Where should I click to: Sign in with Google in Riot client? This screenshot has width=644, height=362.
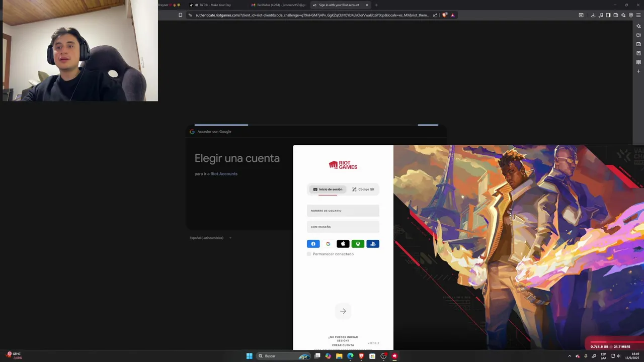[x=328, y=244]
